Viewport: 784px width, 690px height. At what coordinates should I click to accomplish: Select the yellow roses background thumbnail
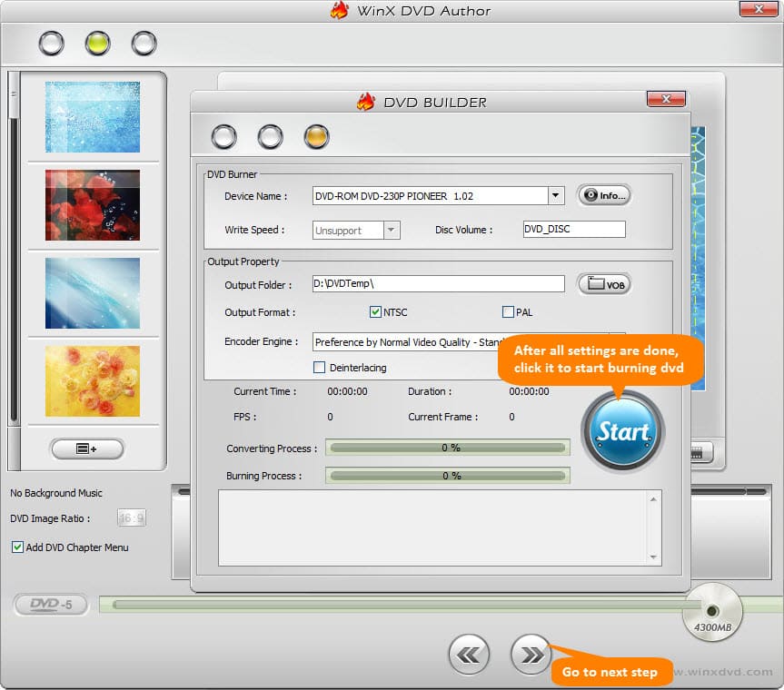[x=93, y=381]
